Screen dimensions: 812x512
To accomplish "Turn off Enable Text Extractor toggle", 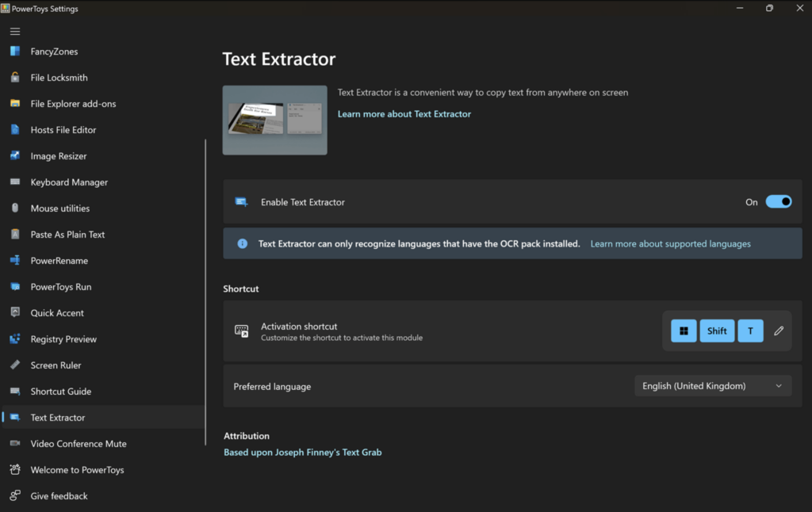I will [779, 202].
